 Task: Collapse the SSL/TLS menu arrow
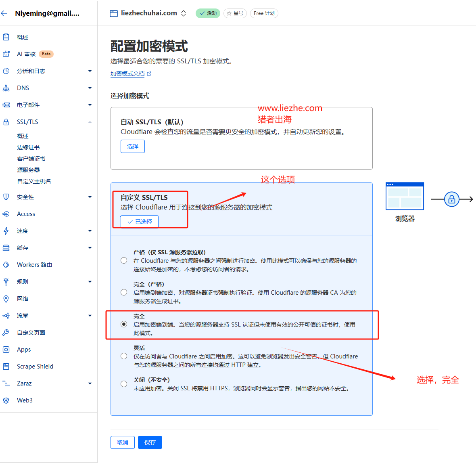[x=90, y=122]
